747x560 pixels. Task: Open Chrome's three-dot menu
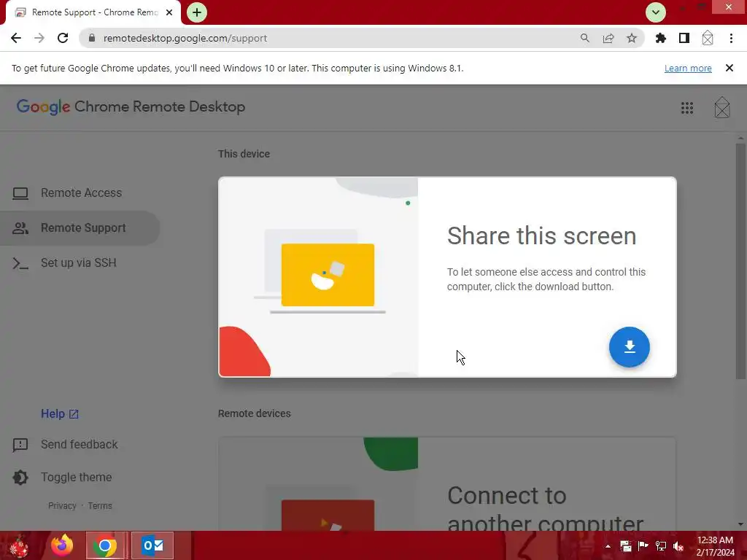pyautogui.click(x=731, y=38)
